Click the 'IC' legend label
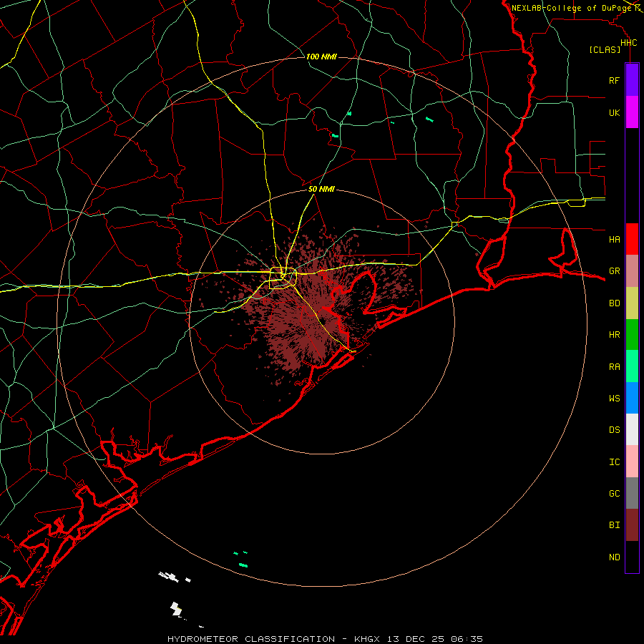644x644 pixels. click(614, 462)
